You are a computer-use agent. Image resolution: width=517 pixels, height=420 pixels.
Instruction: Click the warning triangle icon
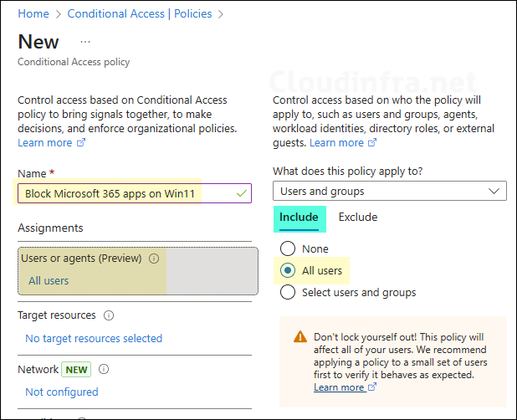[x=299, y=336]
